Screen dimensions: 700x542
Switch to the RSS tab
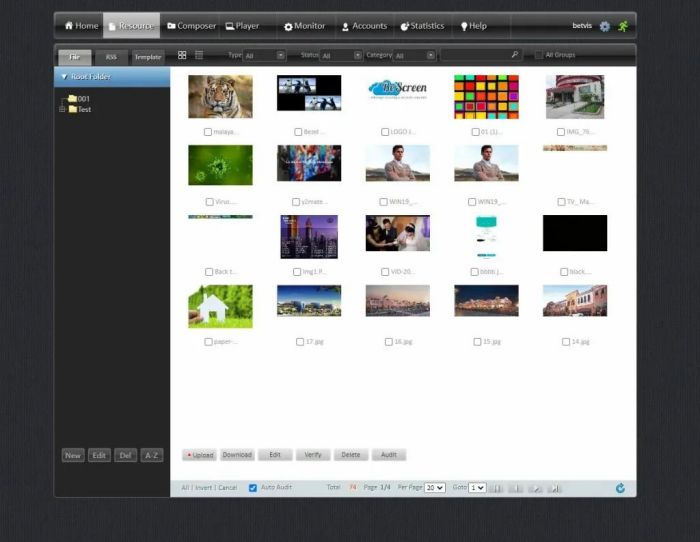(111, 57)
